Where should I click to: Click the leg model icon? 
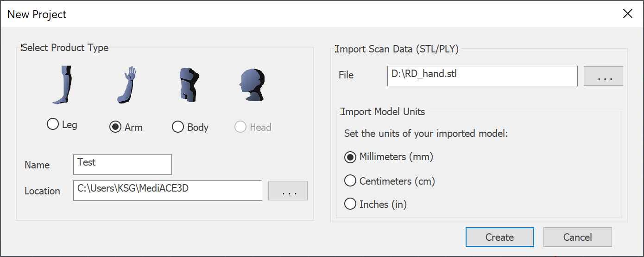pos(63,84)
